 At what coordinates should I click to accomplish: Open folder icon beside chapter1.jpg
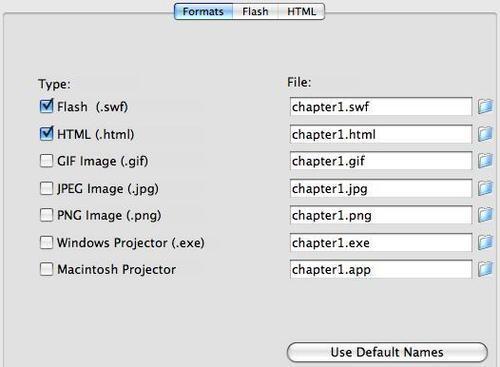[485, 188]
